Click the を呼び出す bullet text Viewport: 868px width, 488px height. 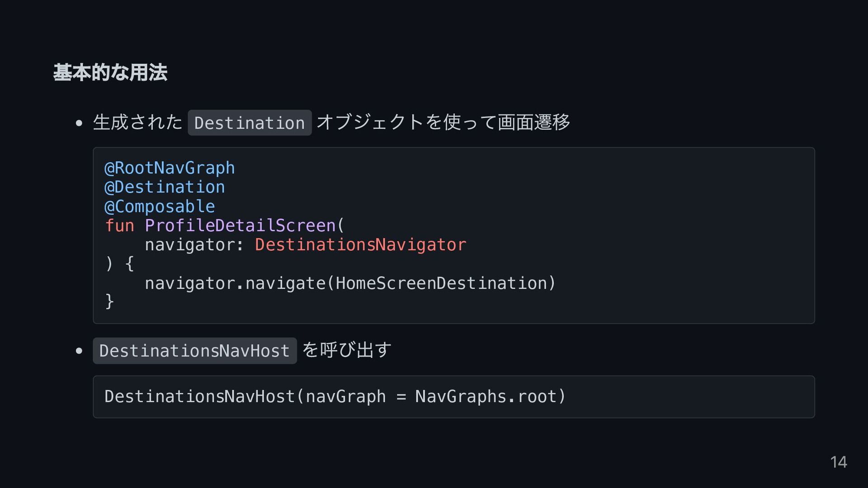pos(346,350)
